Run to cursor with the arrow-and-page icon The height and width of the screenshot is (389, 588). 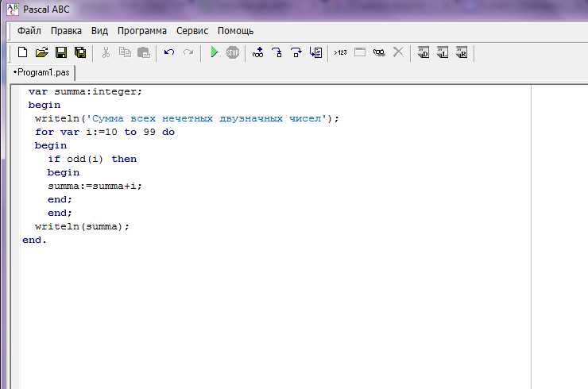(315, 52)
